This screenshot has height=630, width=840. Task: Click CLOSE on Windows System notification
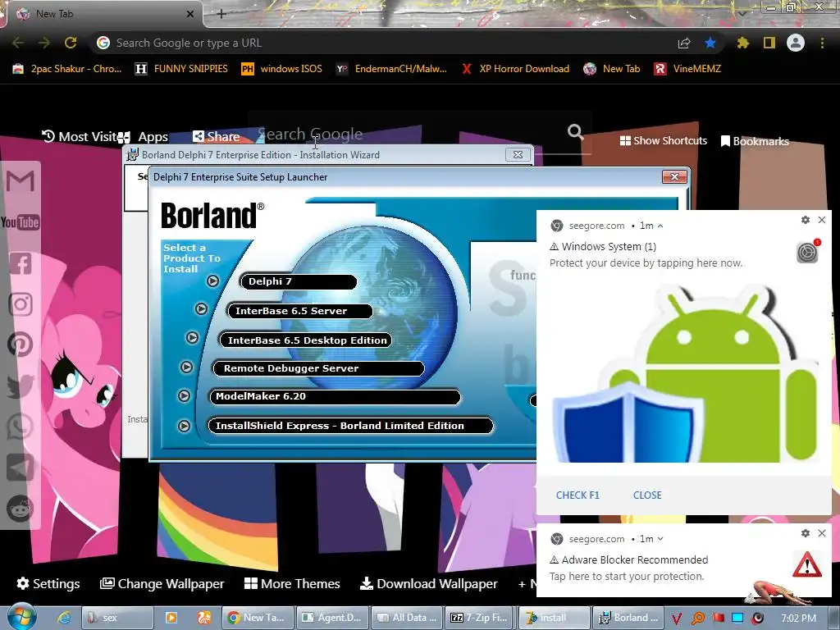pos(647,495)
